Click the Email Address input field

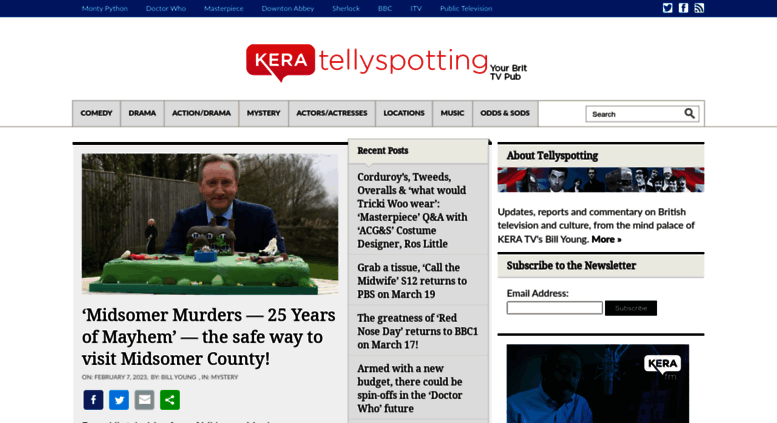click(x=555, y=308)
